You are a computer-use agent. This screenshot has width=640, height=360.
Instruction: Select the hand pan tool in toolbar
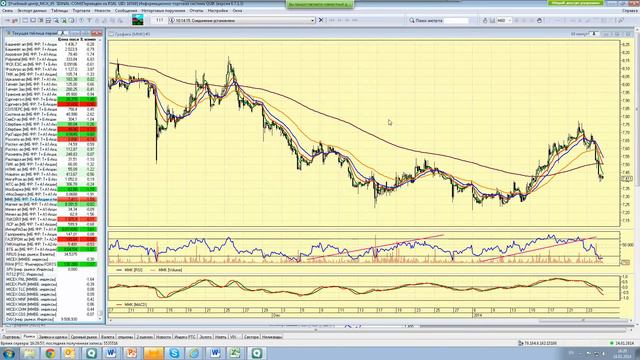(540, 20)
